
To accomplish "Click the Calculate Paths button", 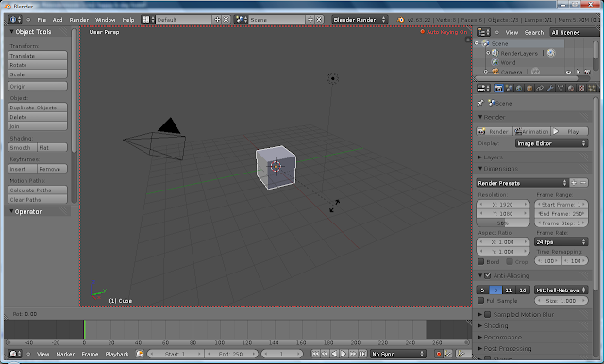I will [x=38, y=190].
